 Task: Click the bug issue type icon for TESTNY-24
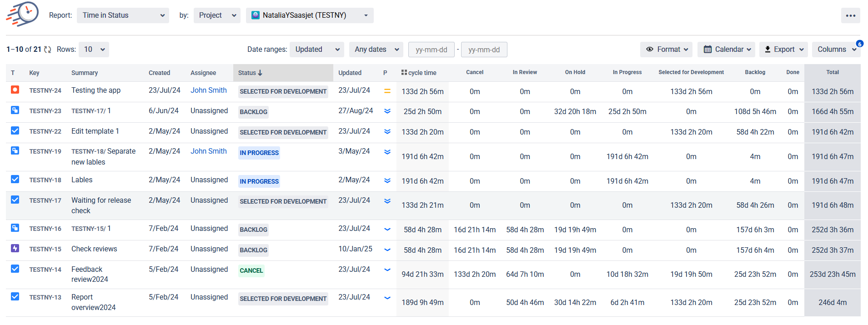pyautogui.click(x=15, y=90)
